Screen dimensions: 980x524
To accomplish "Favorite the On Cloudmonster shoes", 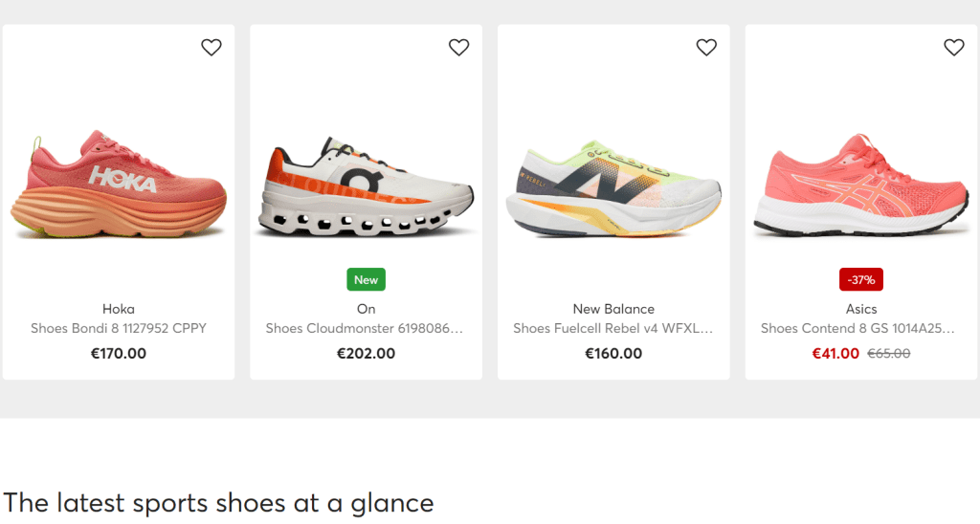I will click(x=459, y=48).
